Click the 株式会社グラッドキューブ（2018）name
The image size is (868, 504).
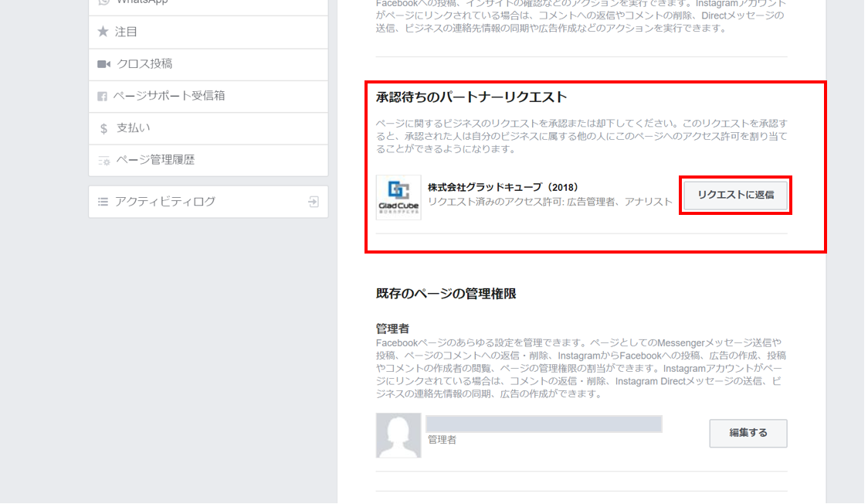[x=503, y=187]
